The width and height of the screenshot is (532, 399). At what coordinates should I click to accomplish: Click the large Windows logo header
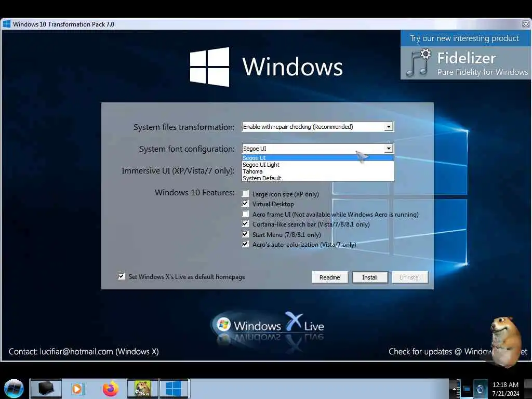pyautogui.click(x=267, y=66)
